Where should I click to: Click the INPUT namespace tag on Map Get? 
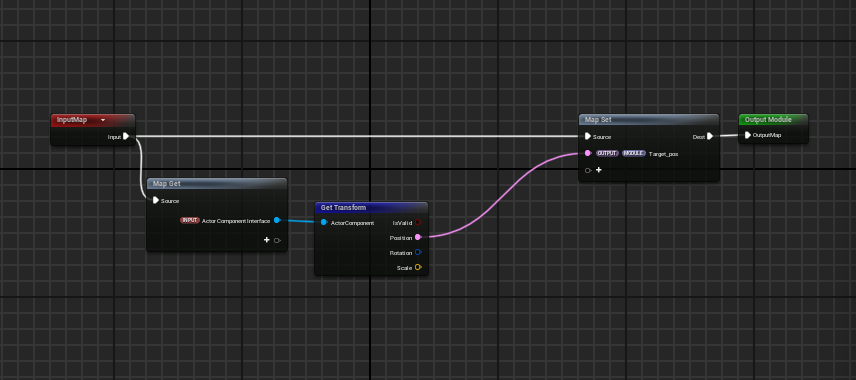189,221
